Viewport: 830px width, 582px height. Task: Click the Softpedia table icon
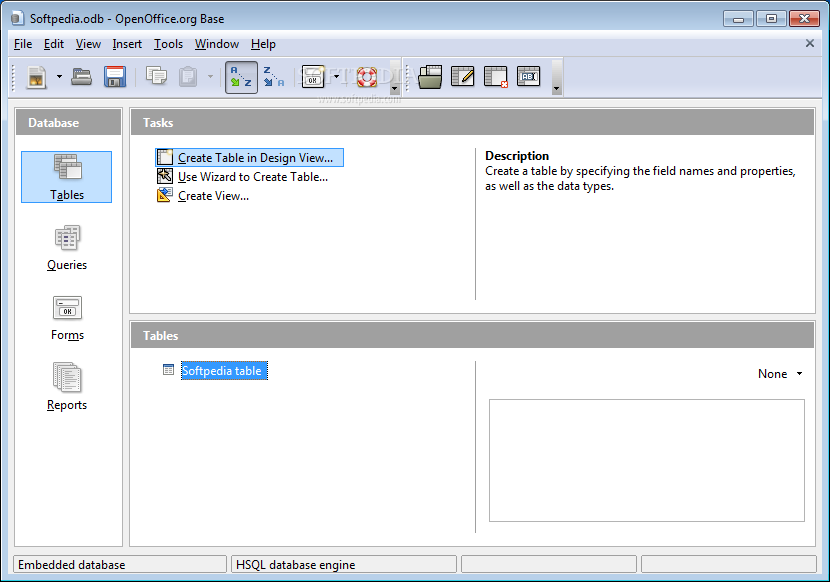pos(168,370)
